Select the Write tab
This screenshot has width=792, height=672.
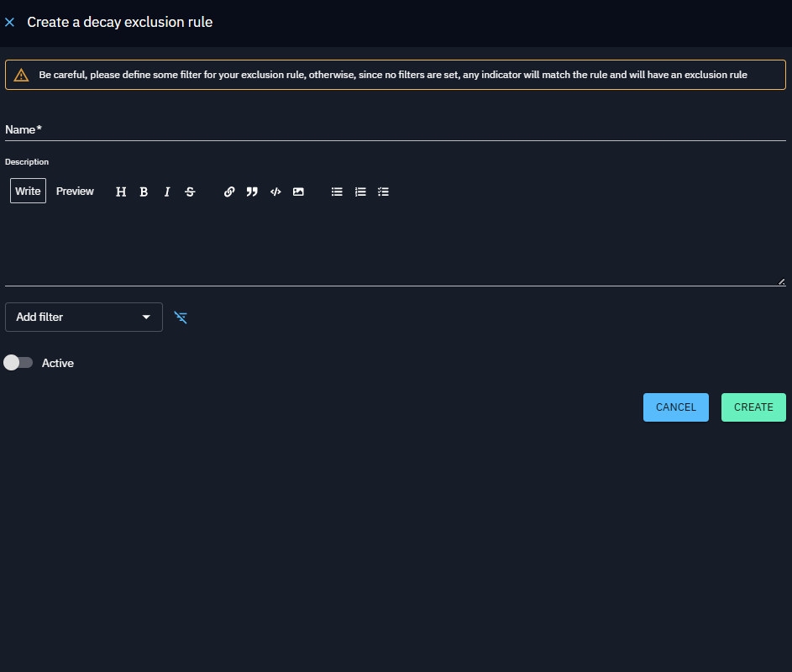coord(28,192)
